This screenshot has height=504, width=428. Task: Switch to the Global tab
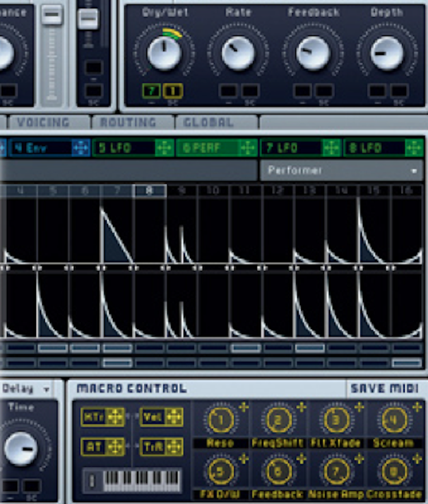click(x=208, y=122)
